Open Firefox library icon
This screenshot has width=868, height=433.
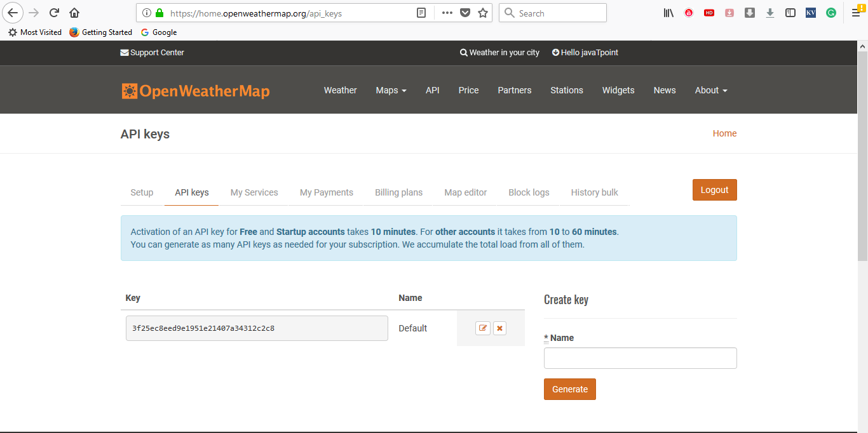coord(668,13)
